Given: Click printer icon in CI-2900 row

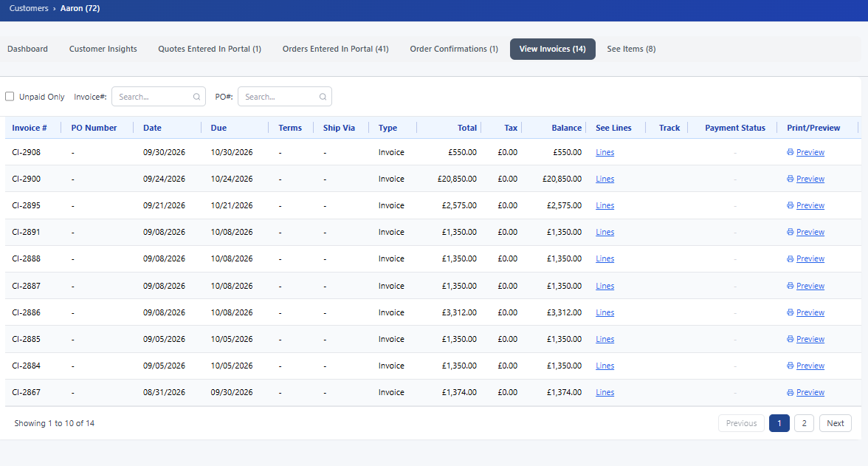Looking at the screenshot, I should point(790,179).
